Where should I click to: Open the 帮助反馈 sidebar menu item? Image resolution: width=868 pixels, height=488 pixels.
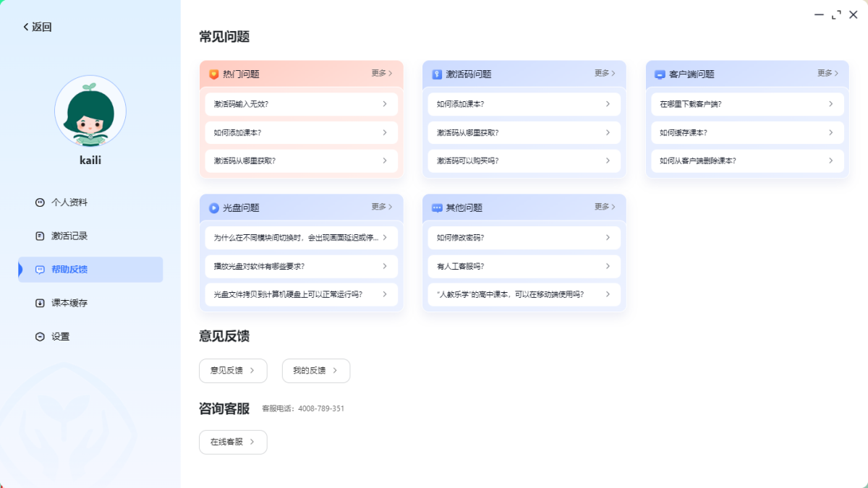pos(90,270)
